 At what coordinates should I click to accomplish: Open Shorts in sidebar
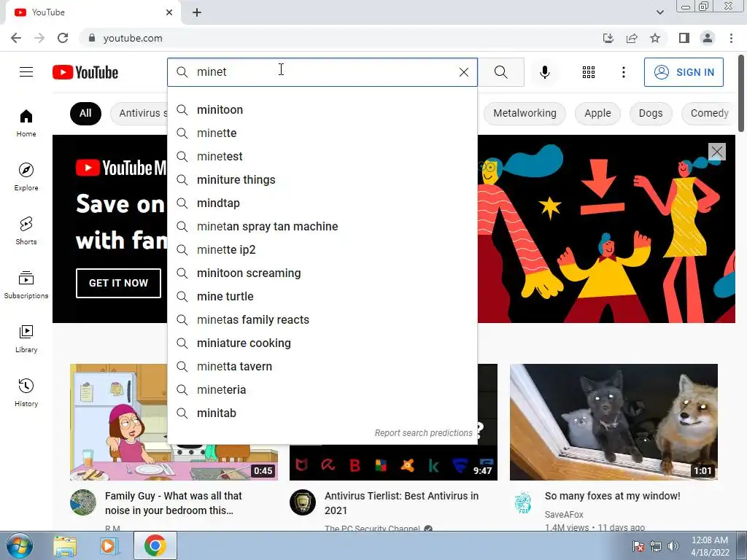coord(26,230)
